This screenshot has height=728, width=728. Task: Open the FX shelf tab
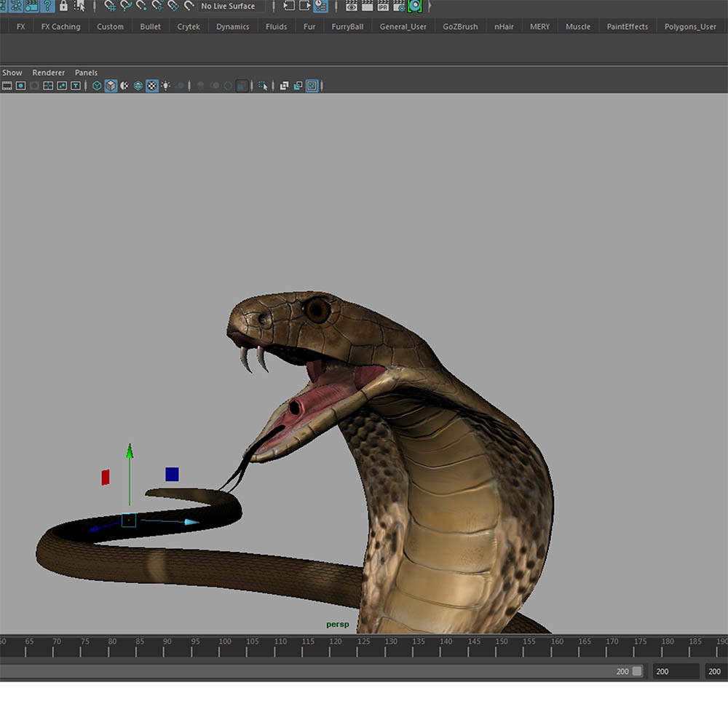coord(21,26)
